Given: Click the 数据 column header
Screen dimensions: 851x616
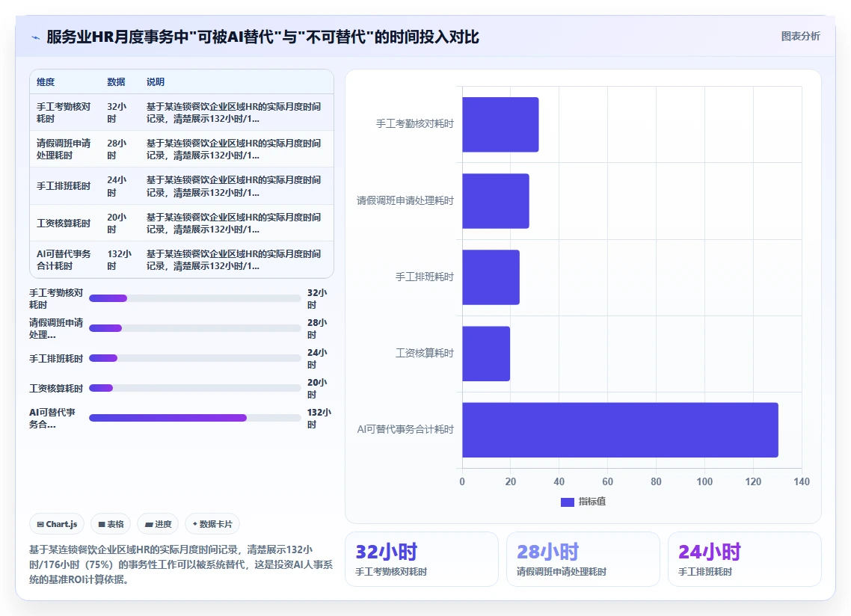Looking at the screenshot, I should [116, 82].
